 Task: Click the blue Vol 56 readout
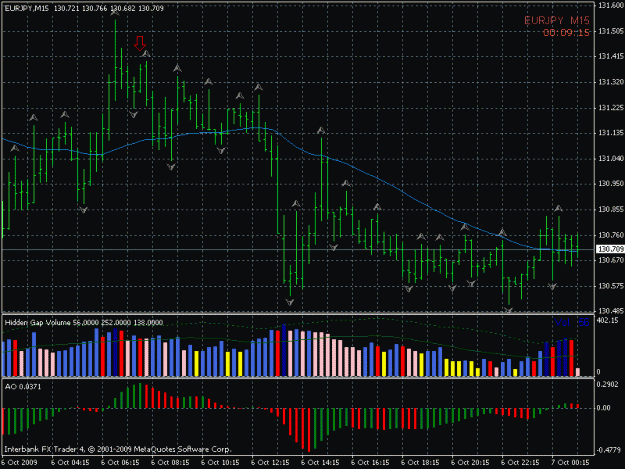(x=572, y=322)
